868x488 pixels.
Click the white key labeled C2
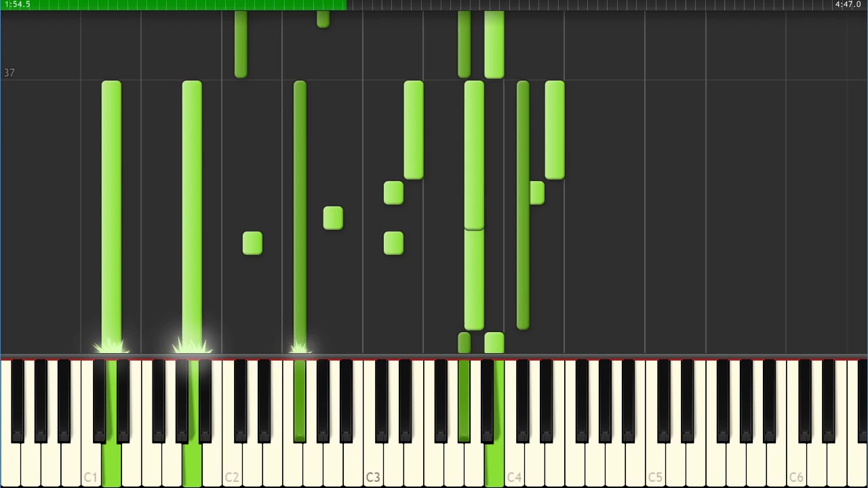232,461
